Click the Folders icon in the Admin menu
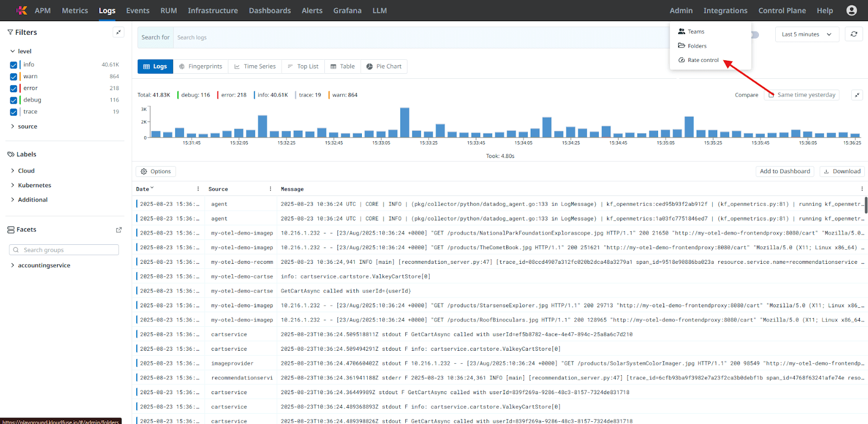The image size is (868, 424). pyautogui.click(x=681, y=46)
